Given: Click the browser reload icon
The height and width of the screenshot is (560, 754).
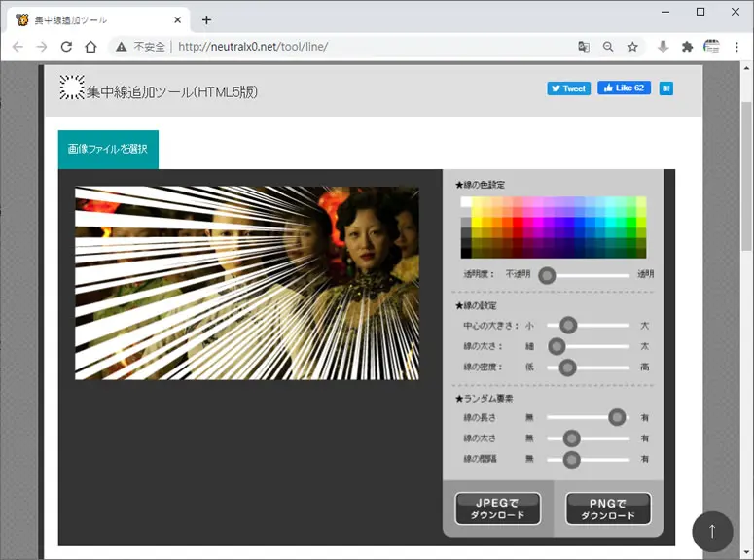Looking at the screenshot, I should (66, 47).
